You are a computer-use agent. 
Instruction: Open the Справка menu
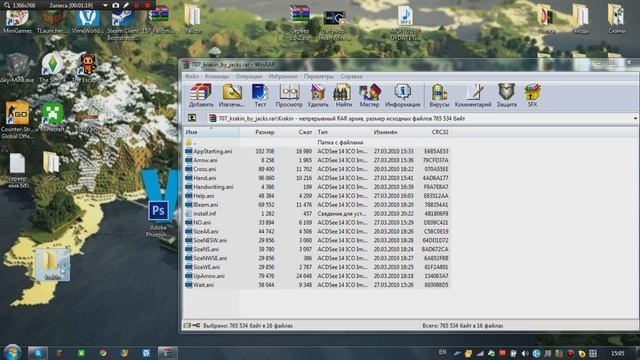pos(351,76)
